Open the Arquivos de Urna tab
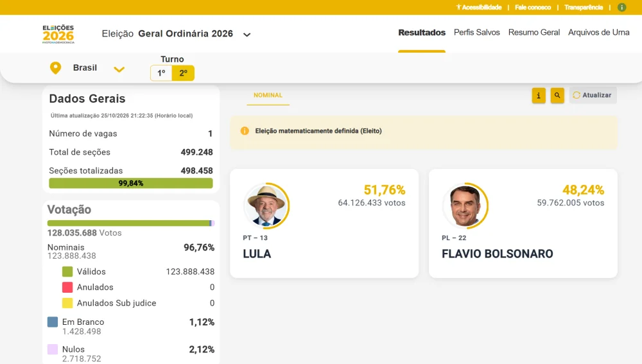 (598, 32)
